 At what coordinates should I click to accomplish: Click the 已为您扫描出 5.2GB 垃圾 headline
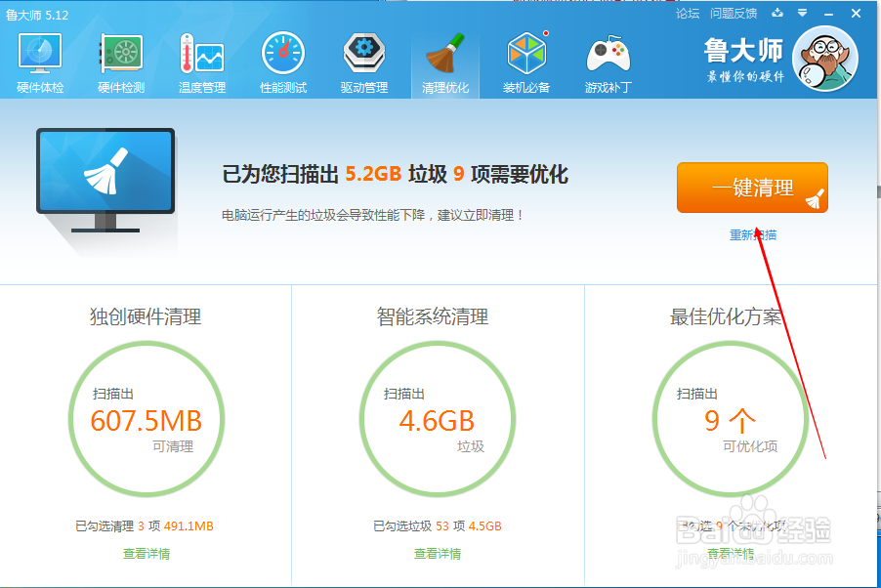[x=395, y=174]
